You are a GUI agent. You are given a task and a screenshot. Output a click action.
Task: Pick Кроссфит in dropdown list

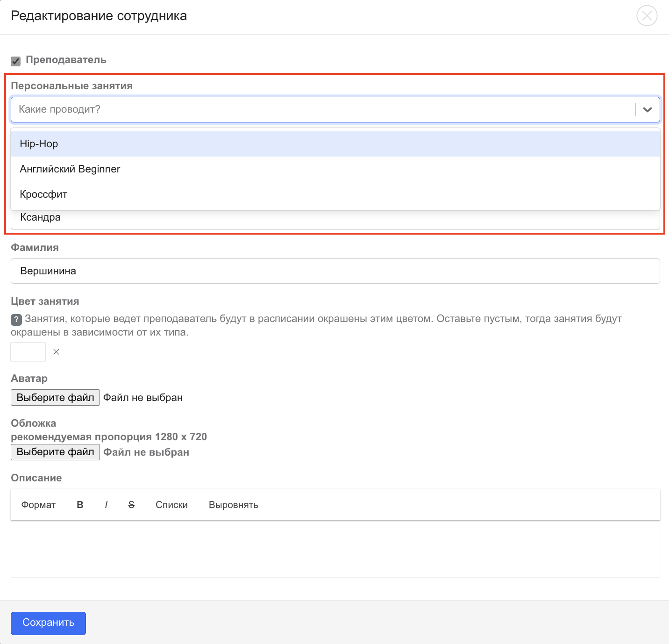[43, 194]
